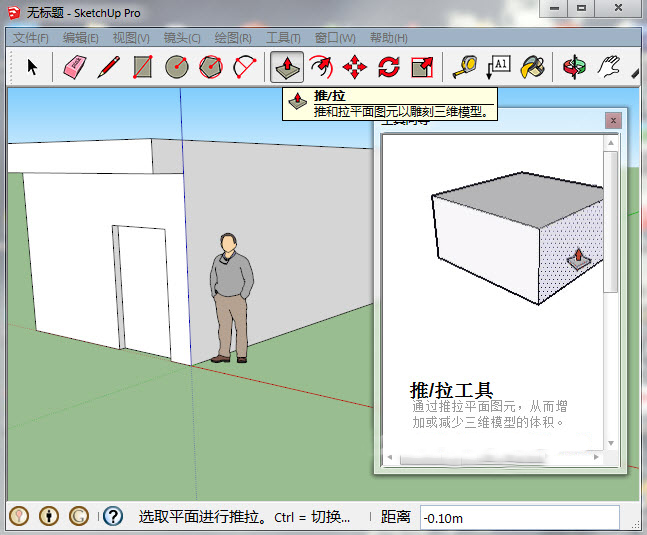647x535 pixels.
Task: Choose the Polygon drawing tool
Action: click(x=211, y=67)
